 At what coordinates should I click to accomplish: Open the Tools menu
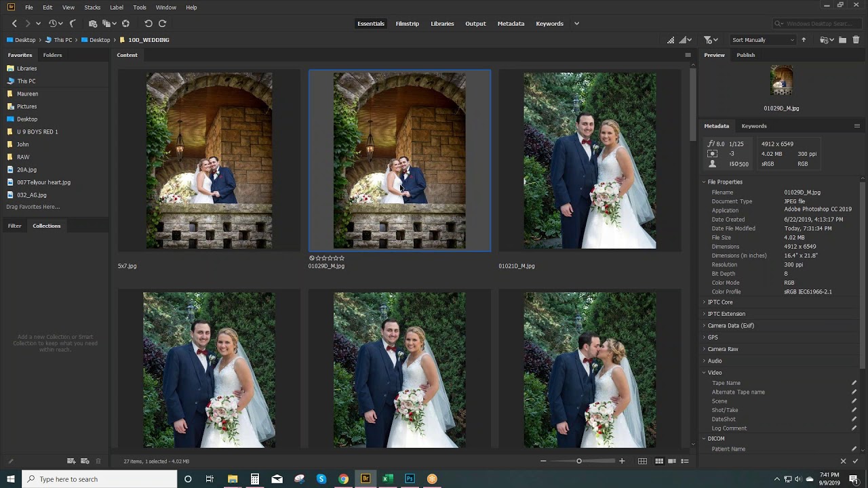click(x=140, y=7)
